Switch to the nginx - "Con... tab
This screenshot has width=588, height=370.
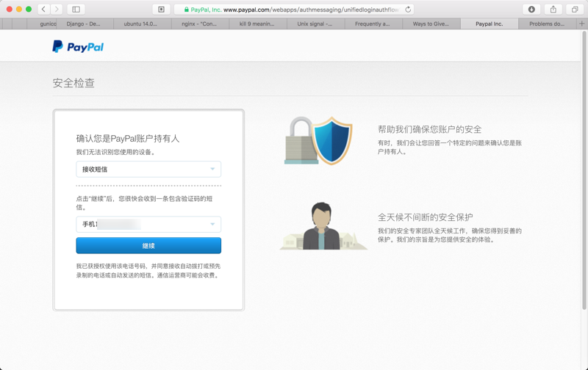[x=198, y=23]
